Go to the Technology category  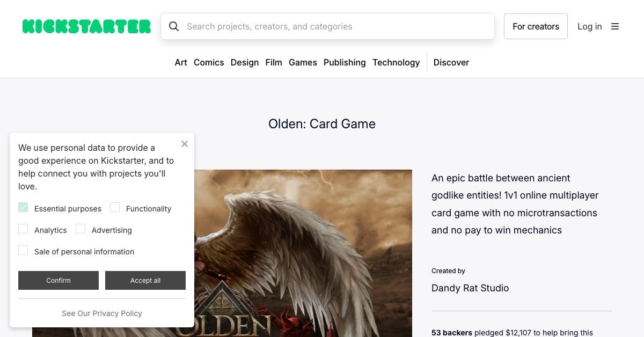pyautogui.click(x=396, y=62)
